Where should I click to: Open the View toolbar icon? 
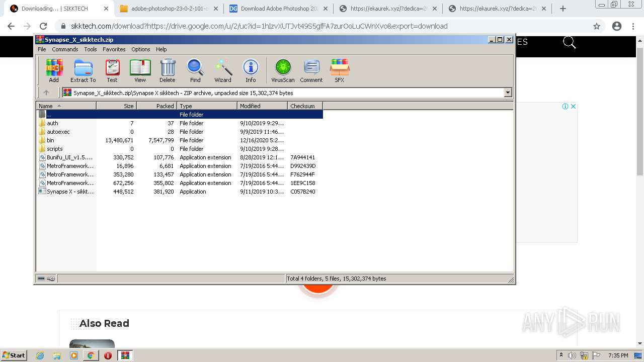pos(140,70)
